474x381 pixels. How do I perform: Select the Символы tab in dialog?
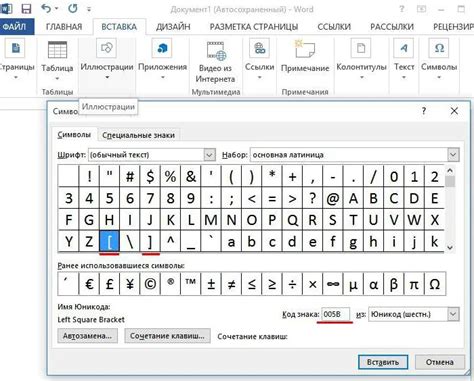(x=74, y=135)
